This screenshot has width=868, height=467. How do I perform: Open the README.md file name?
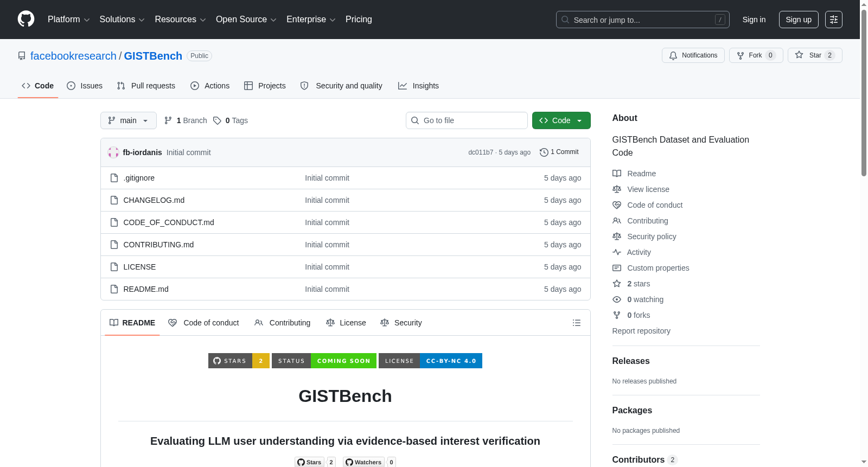coord(146,289)
